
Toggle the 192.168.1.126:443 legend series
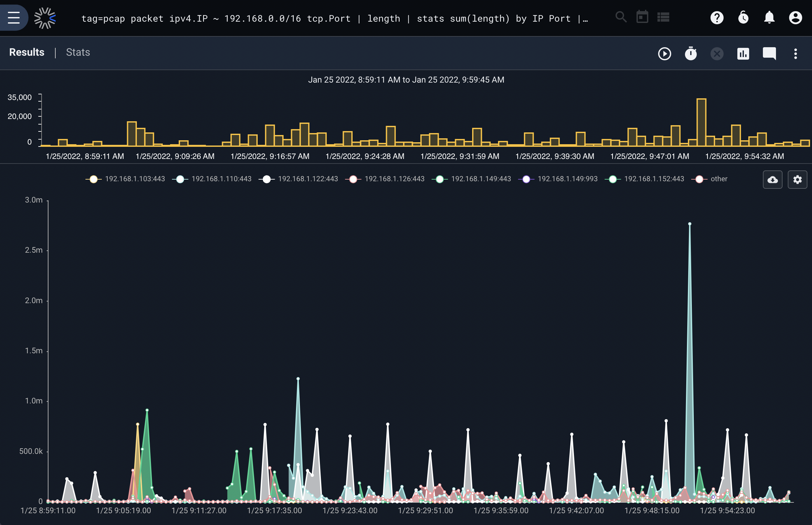click(x=384, y=179)
